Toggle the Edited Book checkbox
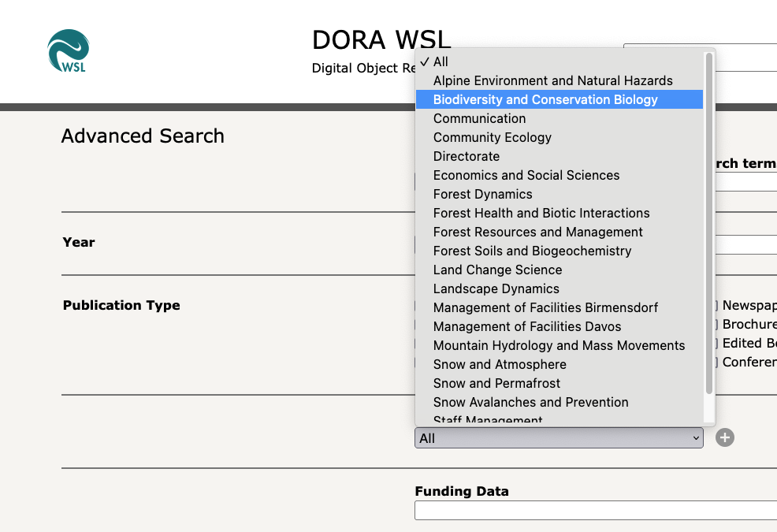The image size is (777, 532). (x=716, y=343)
